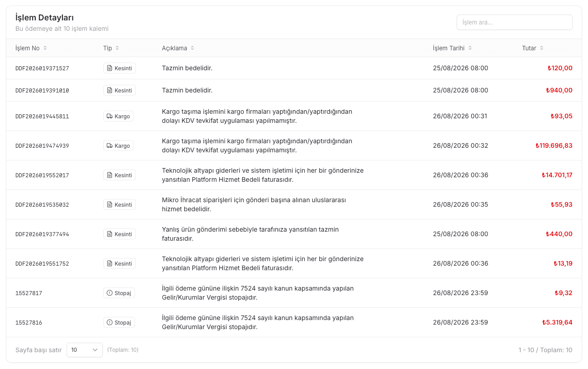Select transaction number DDF2026019551752
This screenshot has width=588, height=369.
coord(42,264)
